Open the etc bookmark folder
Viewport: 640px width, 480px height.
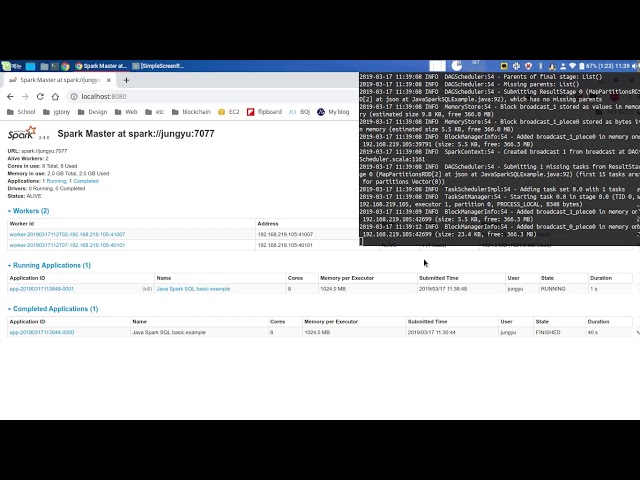coord(154,112)
